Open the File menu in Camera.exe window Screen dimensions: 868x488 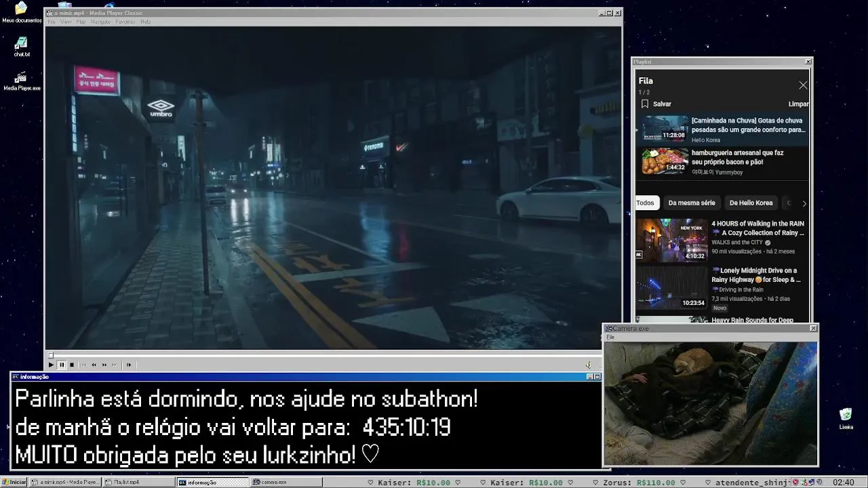(610, 337)
